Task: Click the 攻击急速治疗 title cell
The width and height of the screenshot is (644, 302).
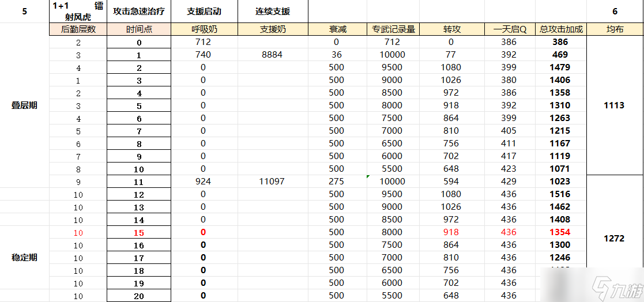Action: (139, 11)
